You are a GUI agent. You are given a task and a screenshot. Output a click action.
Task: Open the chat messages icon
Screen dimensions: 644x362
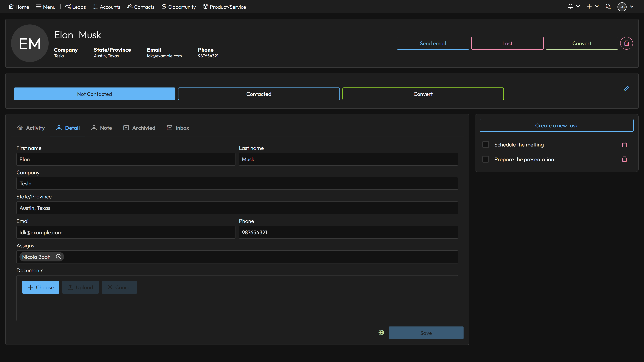[608, 7]
